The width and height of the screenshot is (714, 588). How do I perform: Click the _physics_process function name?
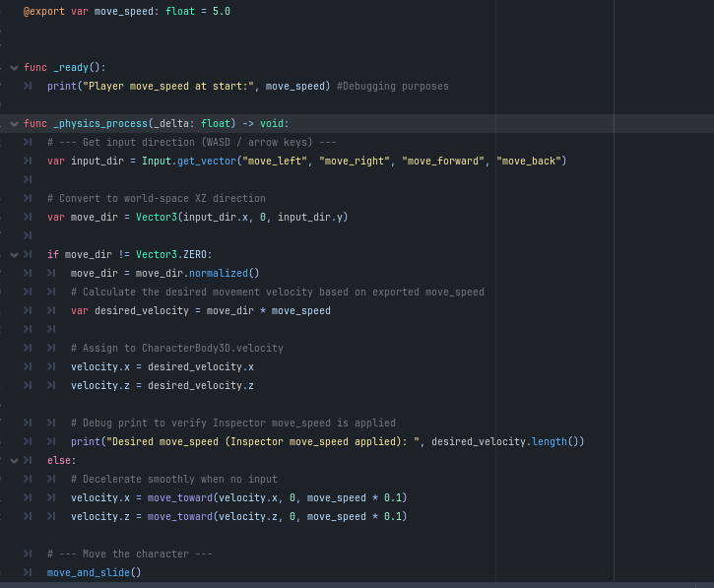pos(99,124)
